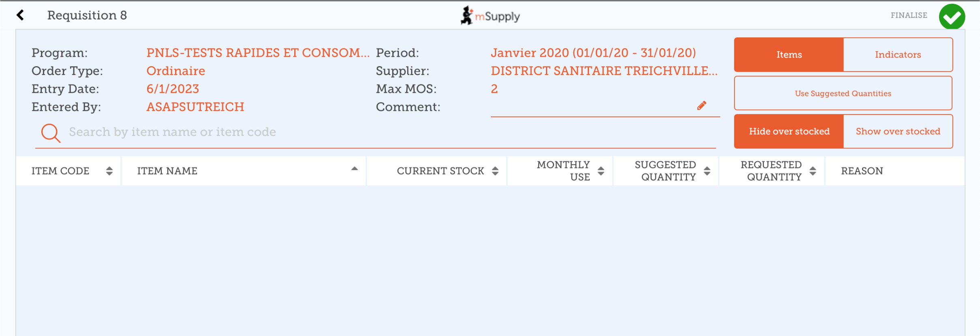This screenshot has height=336, width=980.
Task: Click Use Suggested Quantities
Action: pos(843,93)
